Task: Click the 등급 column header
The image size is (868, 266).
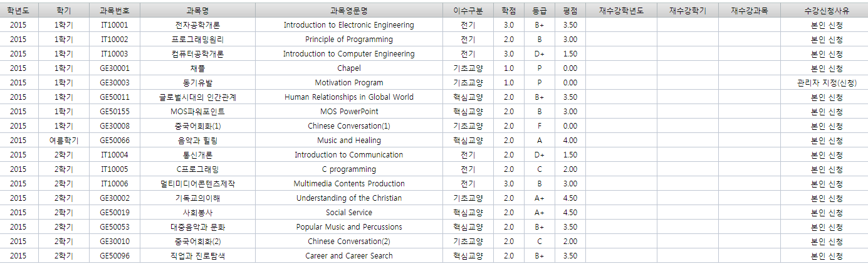Action: pos(539,11)
